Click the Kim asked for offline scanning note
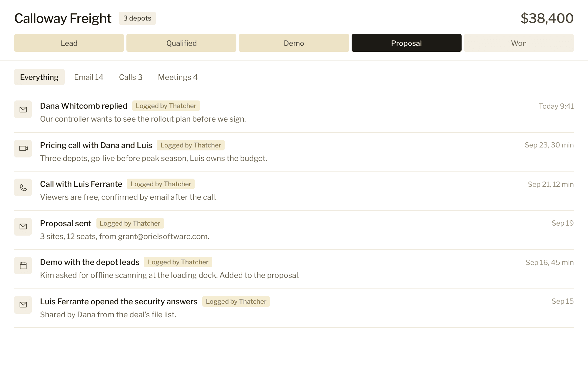This screenshot has height=376, width=588. pyautogui.click(x=170, y=275)
